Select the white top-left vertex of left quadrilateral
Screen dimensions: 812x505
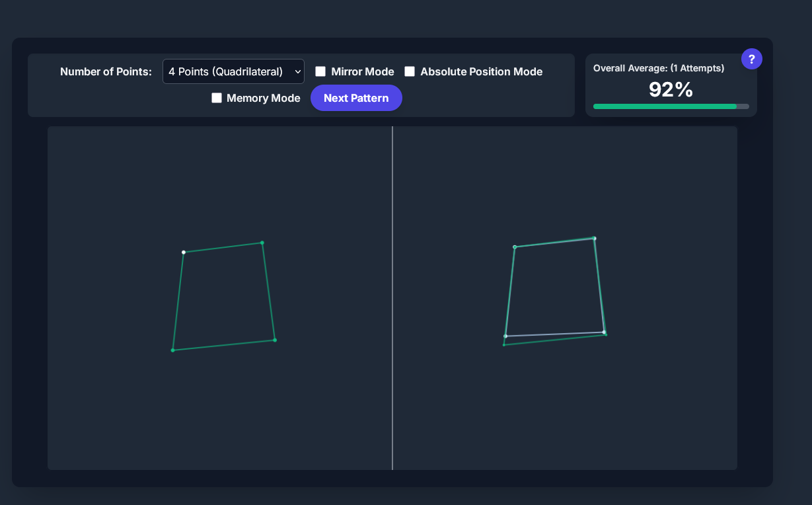pyautogui.click(x=184, y=252)
